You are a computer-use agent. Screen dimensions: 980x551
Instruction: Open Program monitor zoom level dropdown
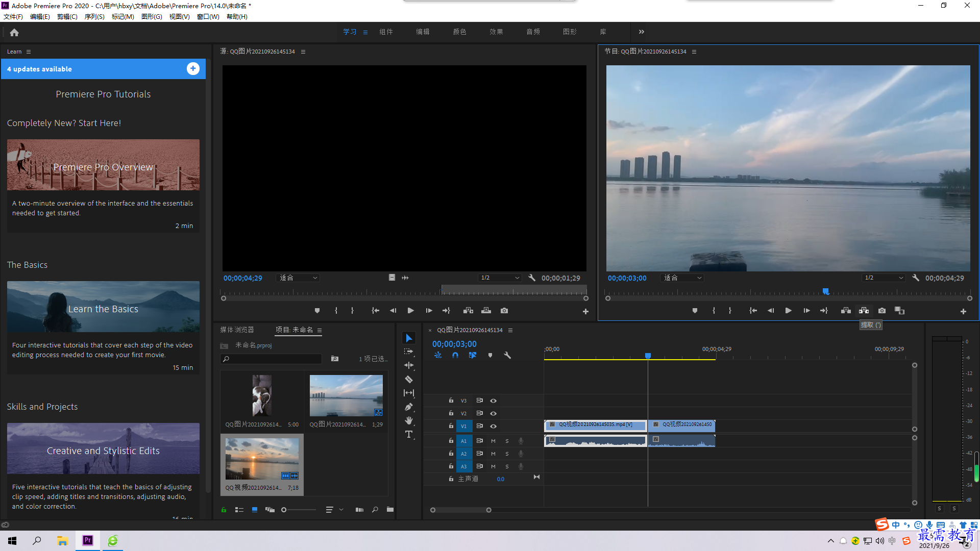tap(682, 278)
